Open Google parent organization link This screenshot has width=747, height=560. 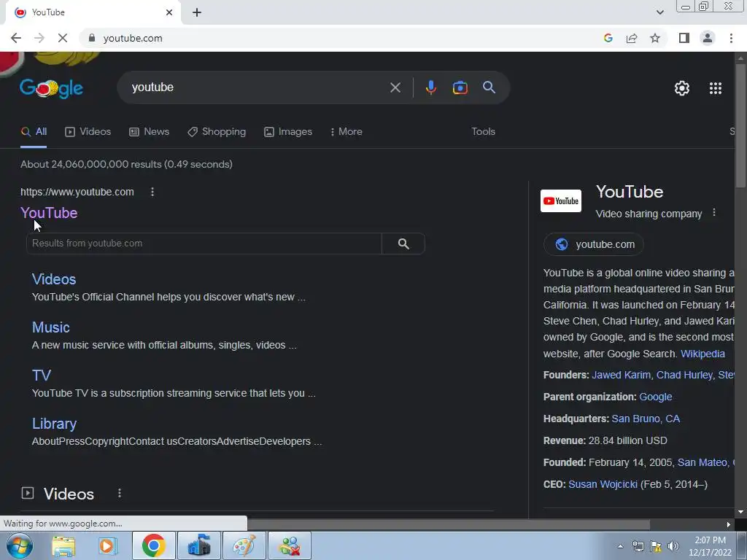tap(656, 397)
